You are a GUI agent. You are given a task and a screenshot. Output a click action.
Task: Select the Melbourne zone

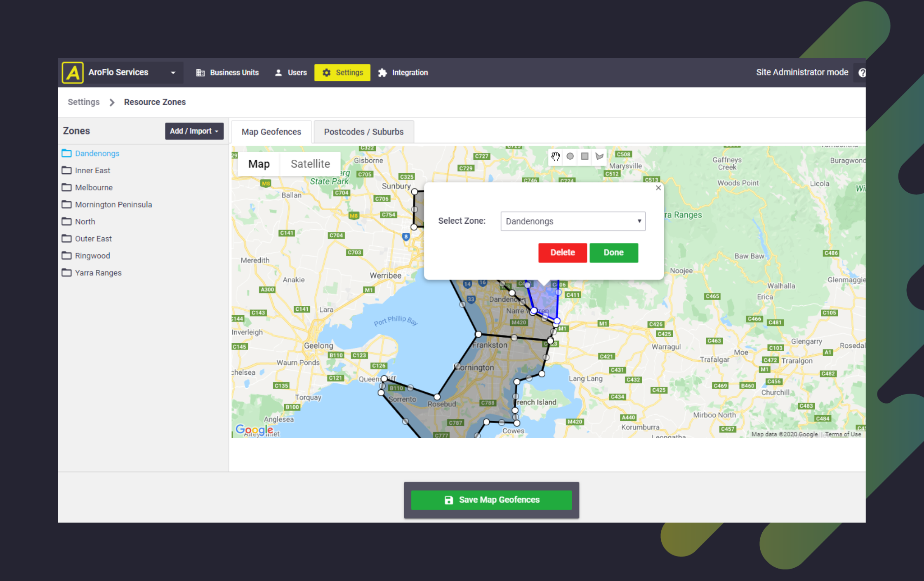pyautogui.click(x=94, y=187)
